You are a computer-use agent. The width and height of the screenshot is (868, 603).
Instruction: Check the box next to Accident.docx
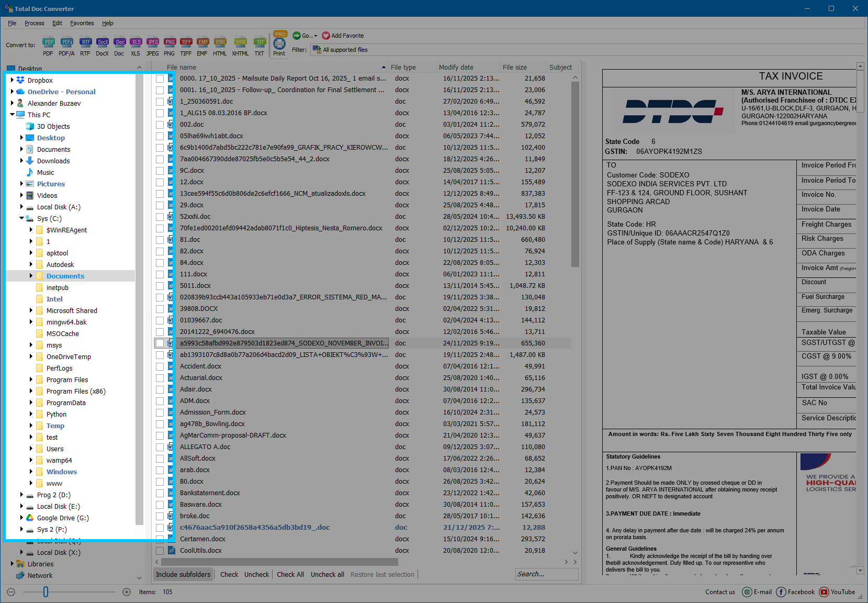pyautogui.click(x=160, y=366)
